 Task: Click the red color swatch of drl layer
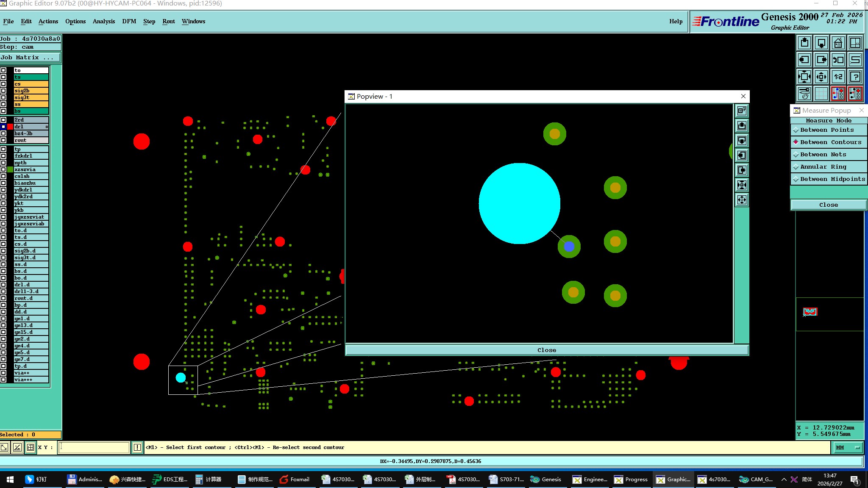tap(10, 127)
